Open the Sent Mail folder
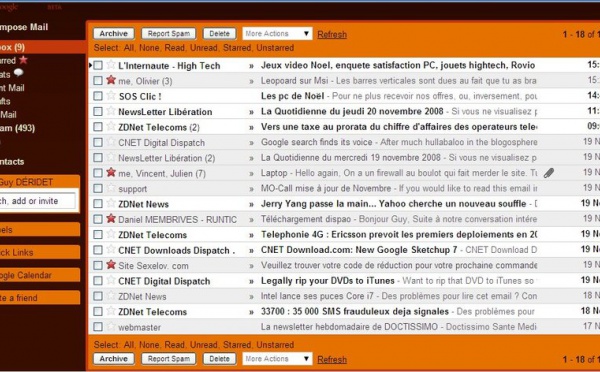This screenshot has height=372, width=600. click(x=12, y=88)
